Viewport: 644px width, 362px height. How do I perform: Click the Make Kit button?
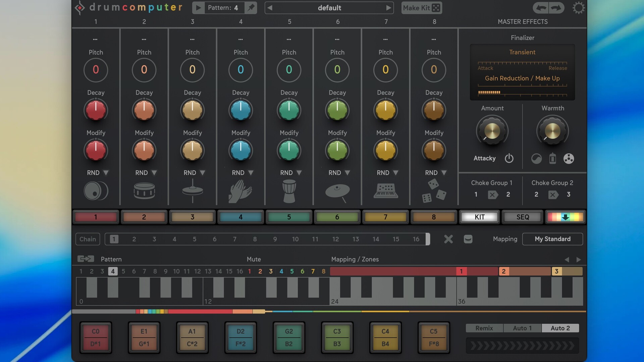(x=422, y=8)
